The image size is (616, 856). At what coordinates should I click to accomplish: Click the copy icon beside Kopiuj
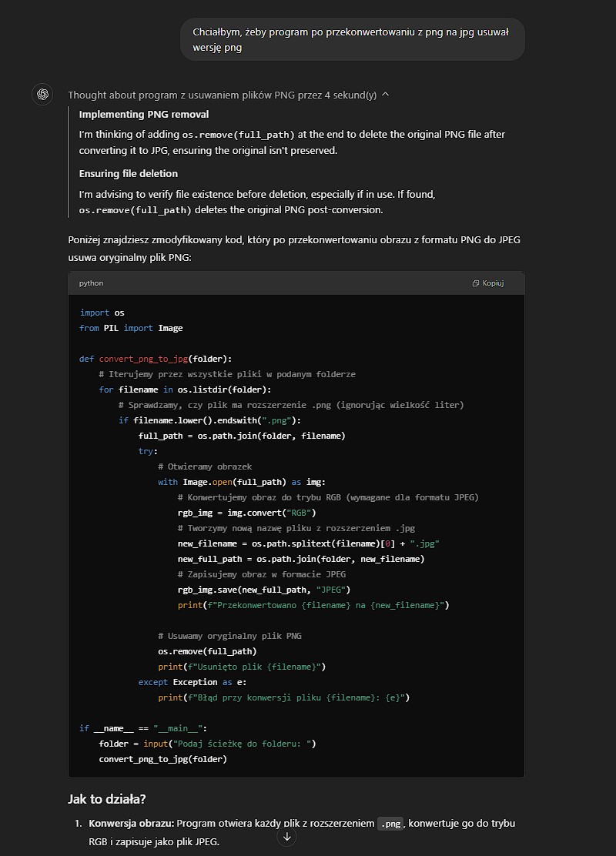[476, 283]
